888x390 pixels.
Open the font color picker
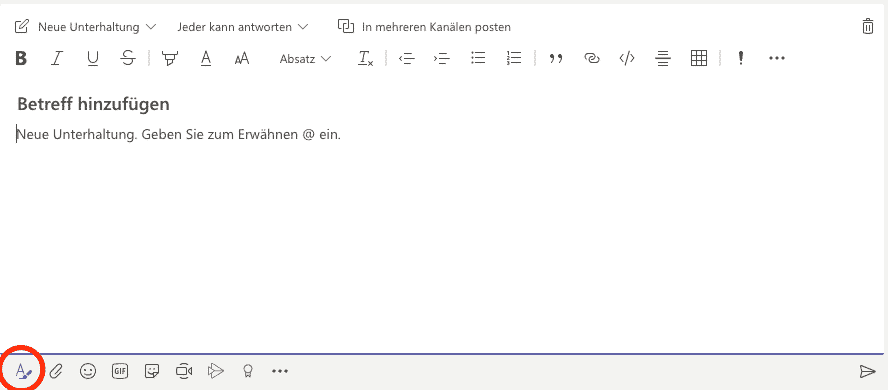206,58
